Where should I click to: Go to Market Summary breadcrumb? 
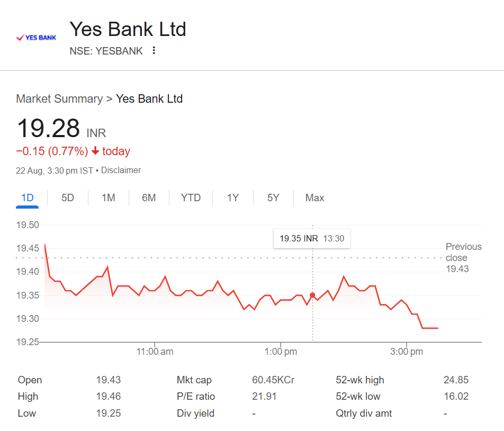point(59,98)
